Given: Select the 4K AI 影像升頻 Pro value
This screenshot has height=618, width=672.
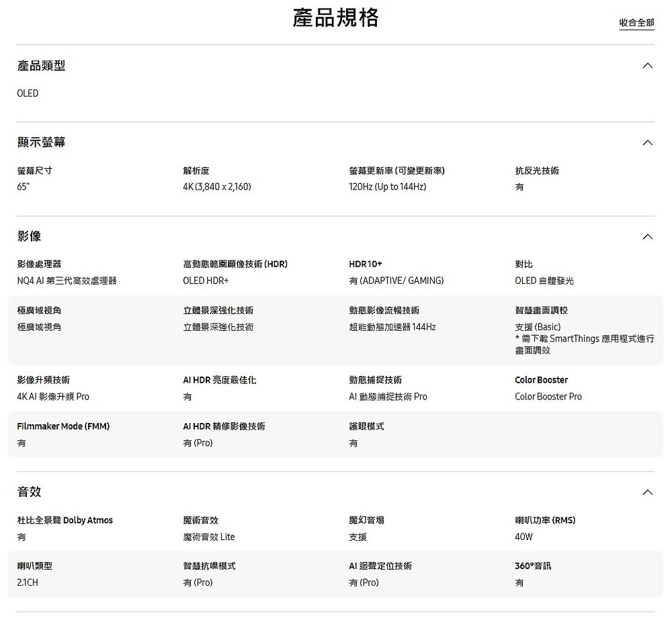Looking at the screenshot, I should point(53,397).
